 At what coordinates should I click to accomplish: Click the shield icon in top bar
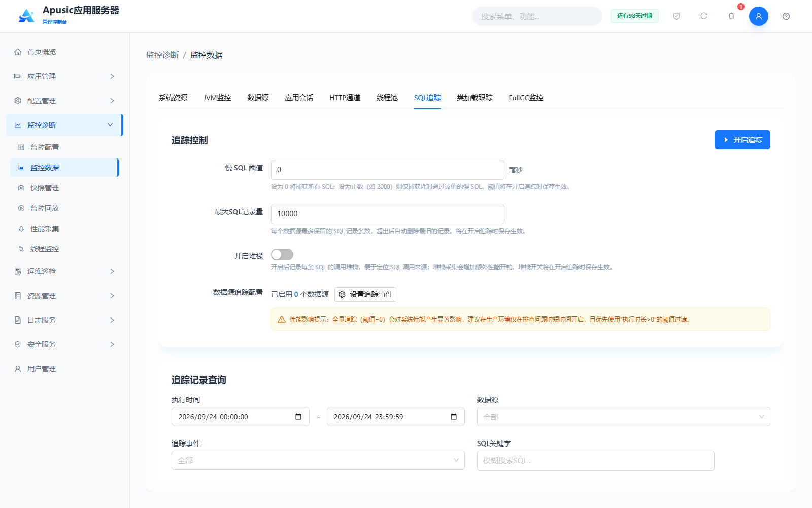coord(676,16)
